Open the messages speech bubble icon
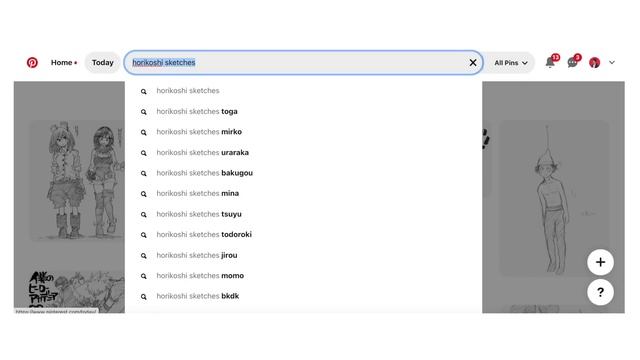 click(x=572, y=62)
